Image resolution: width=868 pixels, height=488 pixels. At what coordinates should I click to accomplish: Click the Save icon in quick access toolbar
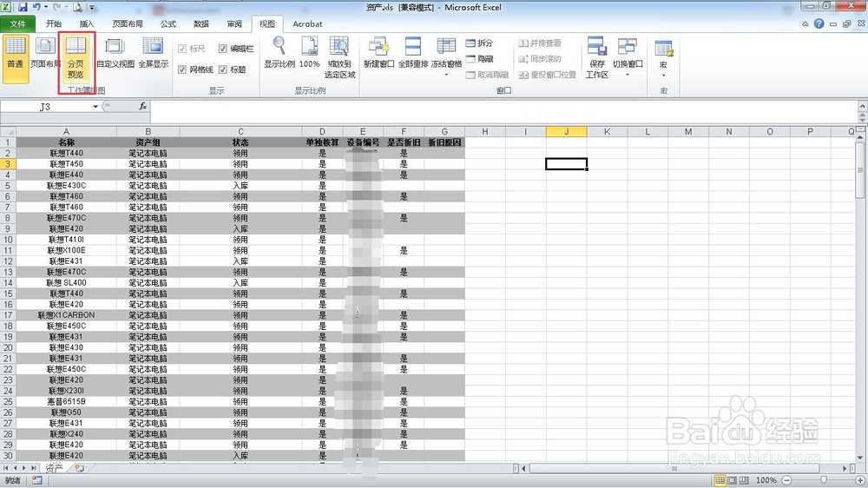(23, 8)
